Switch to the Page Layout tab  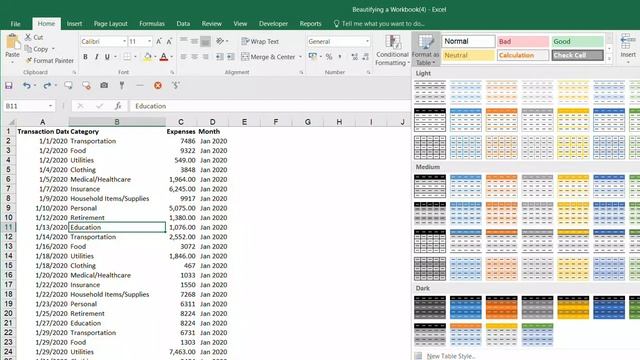point(111,24)
